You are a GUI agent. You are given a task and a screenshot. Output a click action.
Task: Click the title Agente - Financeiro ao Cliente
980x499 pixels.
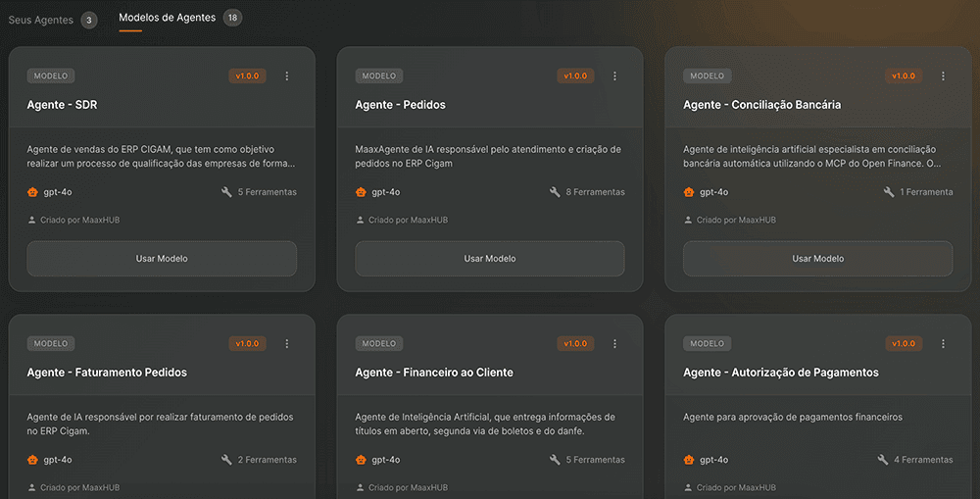tap(434, 373)
